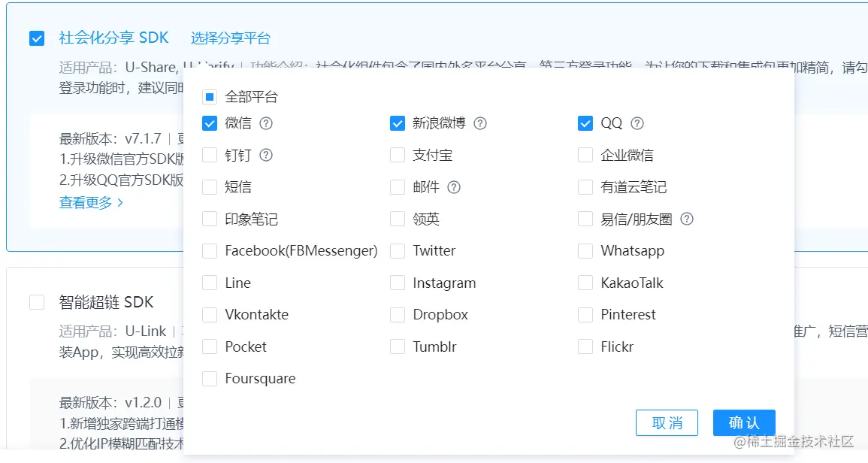Check the 企业微信 option

click(585, 155)
